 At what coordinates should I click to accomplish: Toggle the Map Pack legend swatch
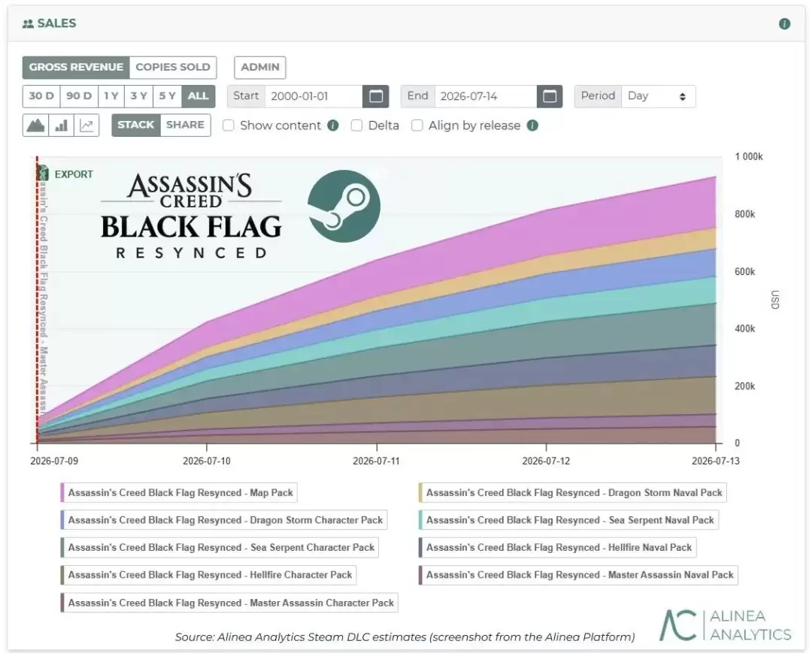pyautogui.click(x=62, y=493)
